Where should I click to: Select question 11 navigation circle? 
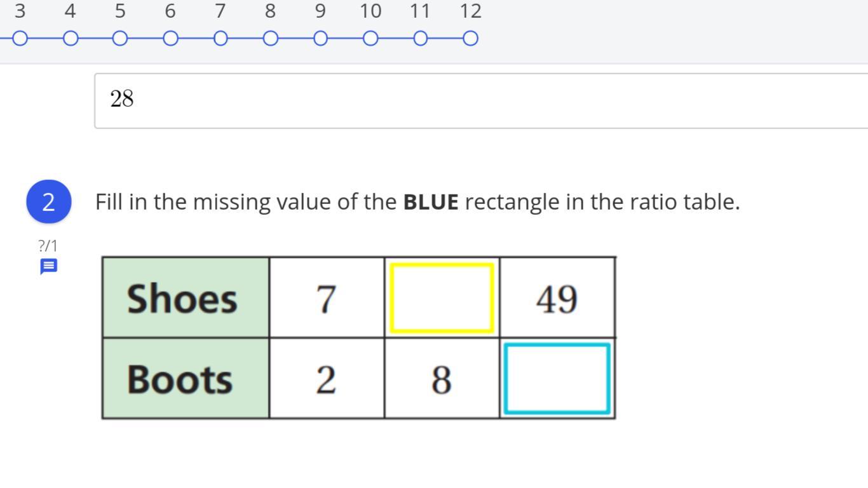(x=420, y=39)
